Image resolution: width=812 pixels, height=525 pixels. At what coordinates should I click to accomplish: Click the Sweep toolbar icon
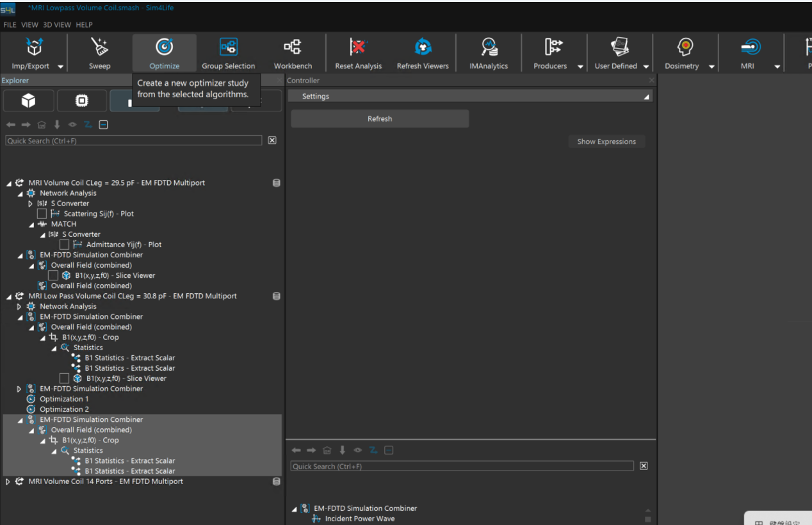(x=99, y=47)
